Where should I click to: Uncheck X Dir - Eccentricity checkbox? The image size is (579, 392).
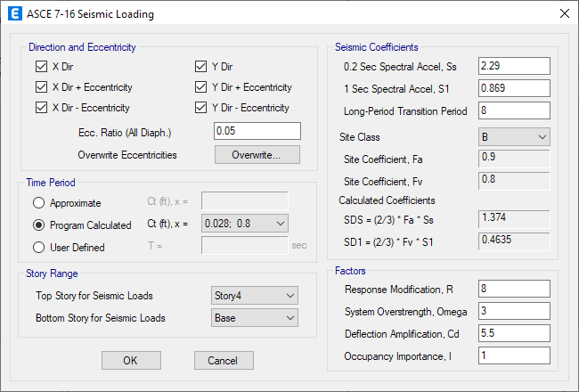pyautogui.click(x=41, y=108)
